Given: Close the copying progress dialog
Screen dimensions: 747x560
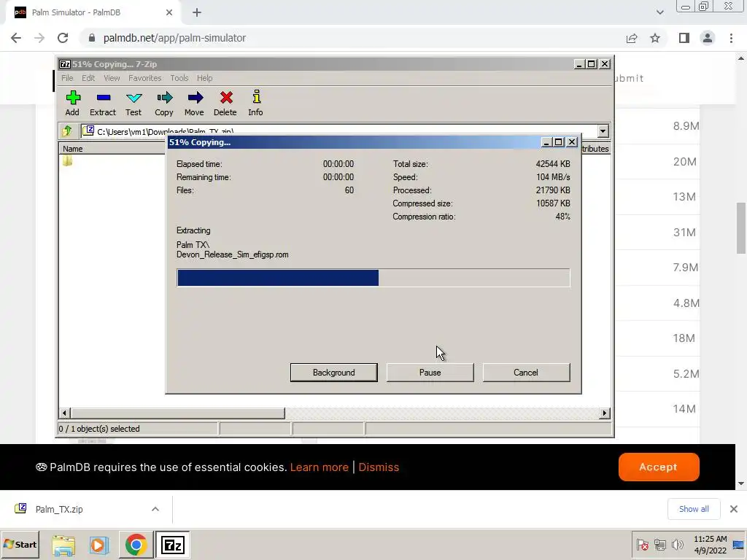Looking at the screenshot, I should (x=572, y=142).
